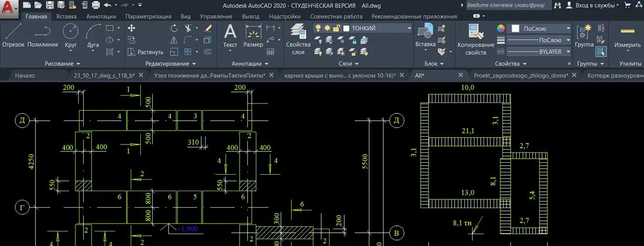Click the white swatch of layer ТОНКИЙ
This screenshot has width=644, height=246.
click(346, 28)
